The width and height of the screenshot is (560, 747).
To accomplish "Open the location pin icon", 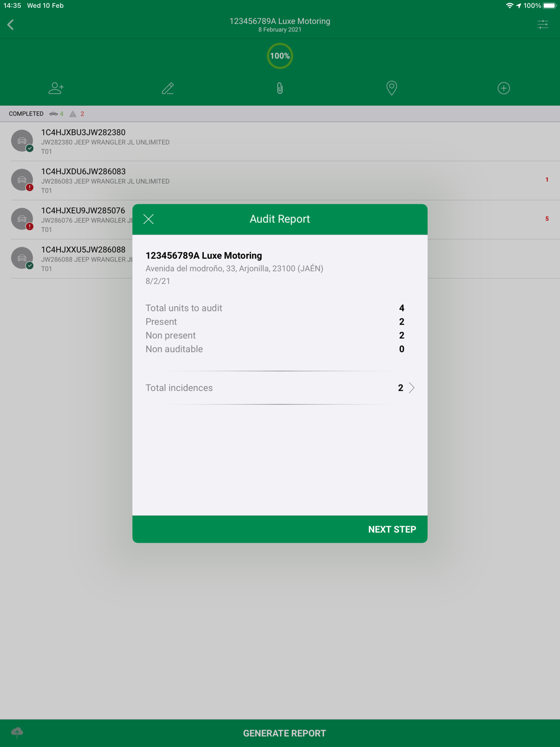I will tap(392, 88).
